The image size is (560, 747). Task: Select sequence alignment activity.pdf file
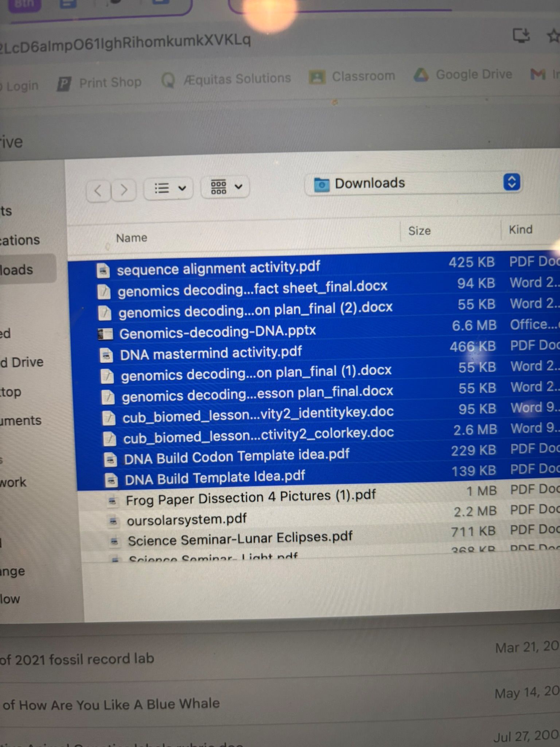click(x=218, y=268)
